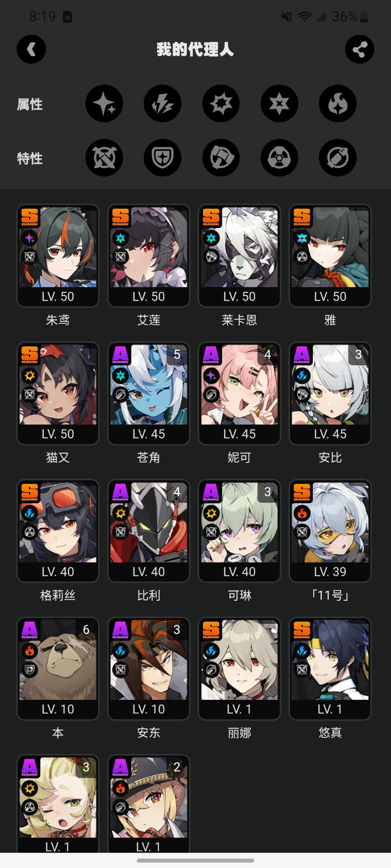Select 莱卡恩 agent portrait
Viewport: 391px width, 868px height.
tap(239, 256)
